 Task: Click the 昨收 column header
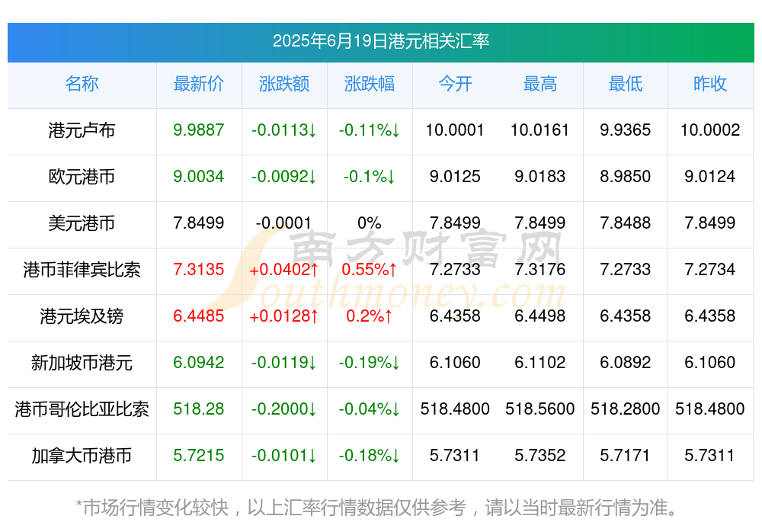coord(710,84)
